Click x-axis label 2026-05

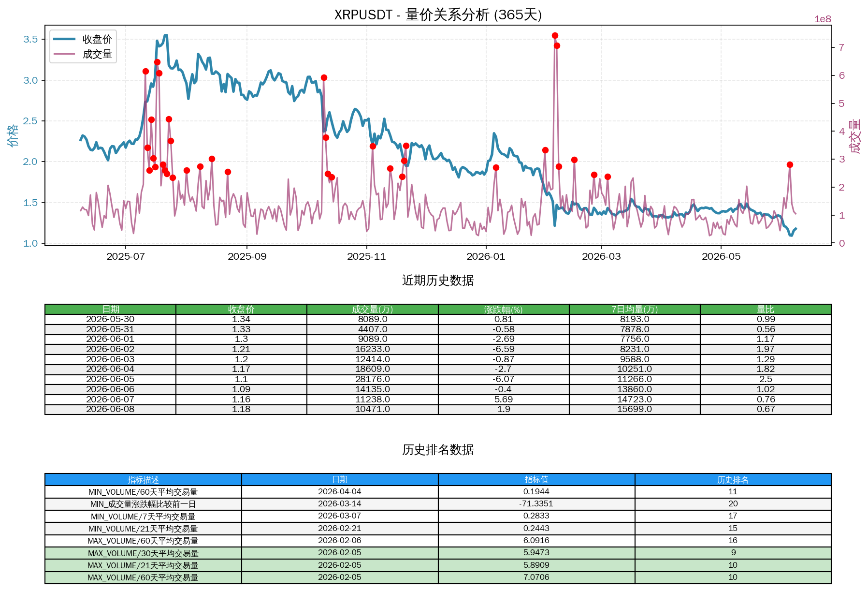721,256
